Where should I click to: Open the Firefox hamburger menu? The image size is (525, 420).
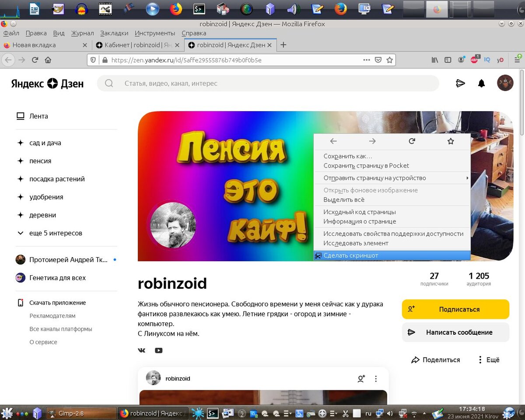tap(517, 60)
